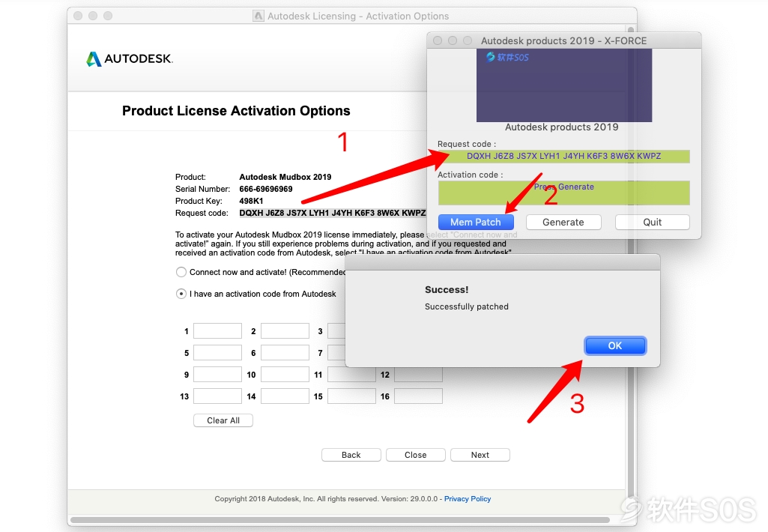This screenshot has height=532, width=768.
Task: Click activation code box 10
Action: [x=285, y=374]
